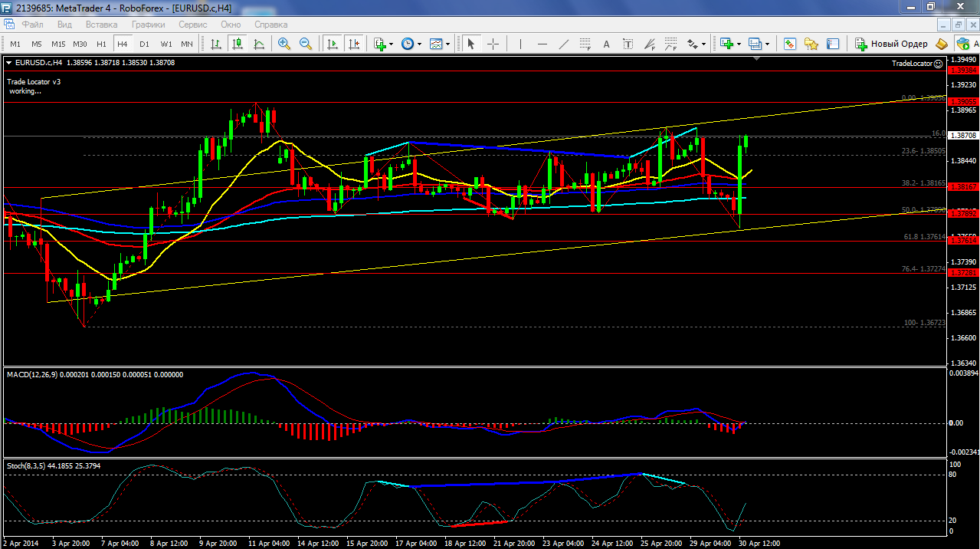Click the 'Trade Locator v3' text label
The image size is (980, 549).
coord(34,81)
